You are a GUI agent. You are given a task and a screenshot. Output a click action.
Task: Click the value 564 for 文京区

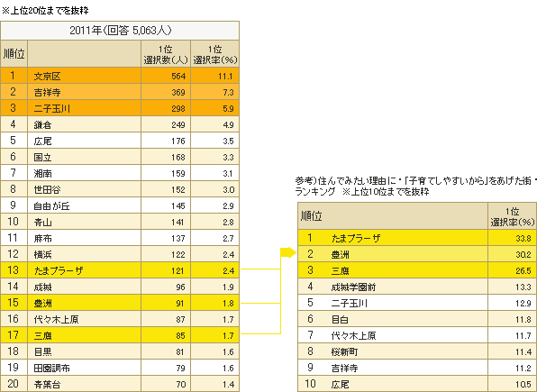point(178,76)
